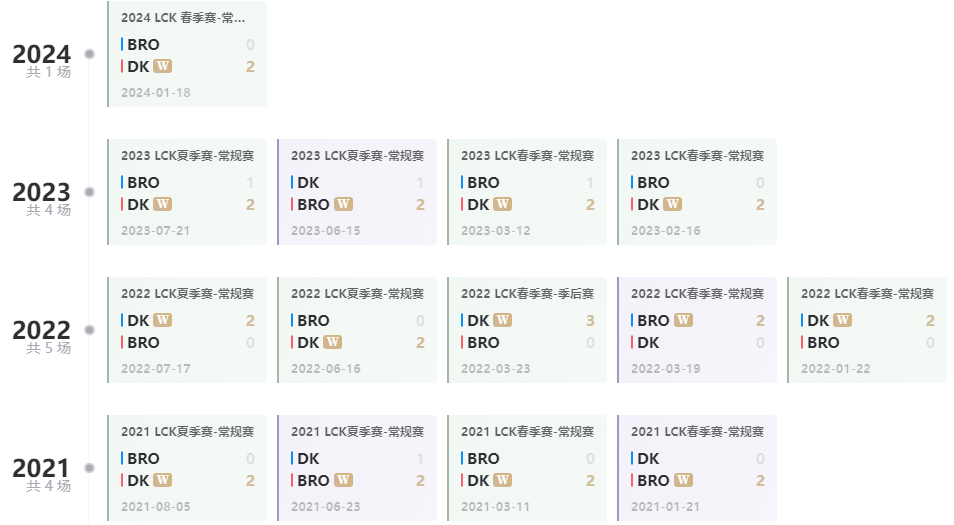
Task: Click the W badge beside BRO on 2023-06-15
Action: click(x=343, y=204)
